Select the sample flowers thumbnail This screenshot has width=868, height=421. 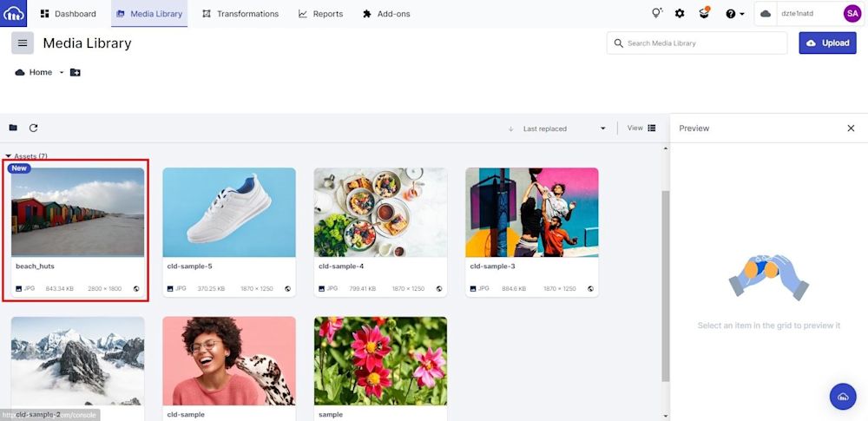[x=380, y=361]
